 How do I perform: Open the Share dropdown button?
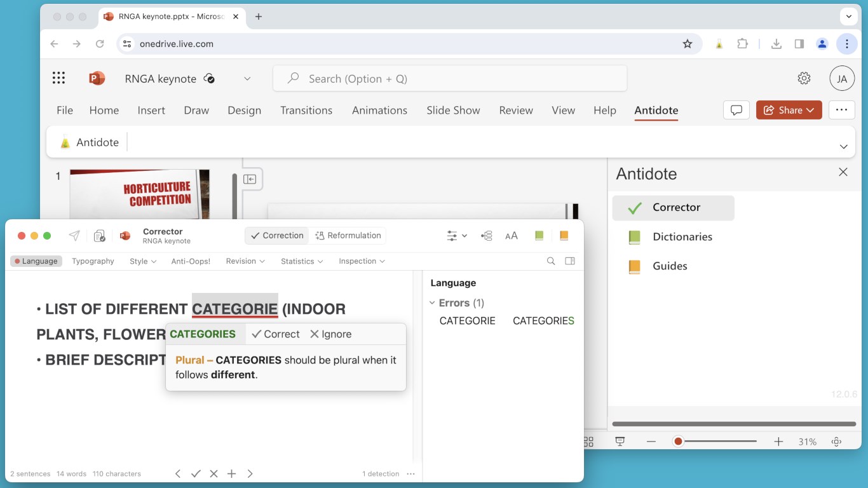click(789, 110)
